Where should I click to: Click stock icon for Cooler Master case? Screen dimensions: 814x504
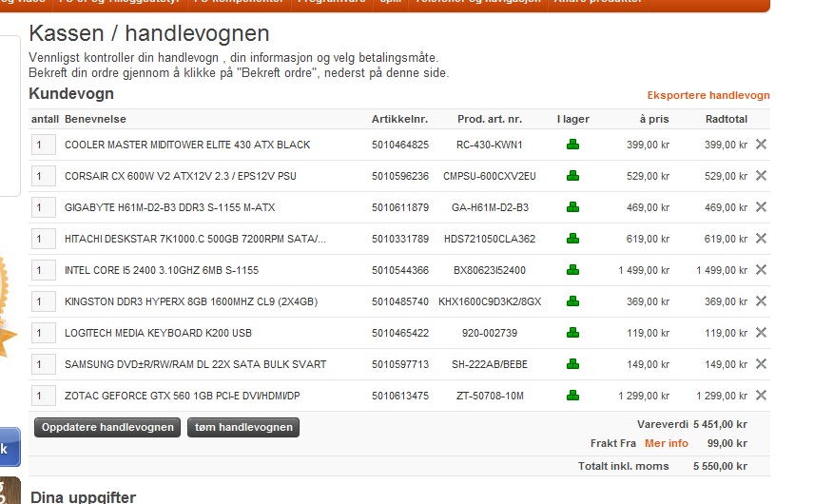572,145
